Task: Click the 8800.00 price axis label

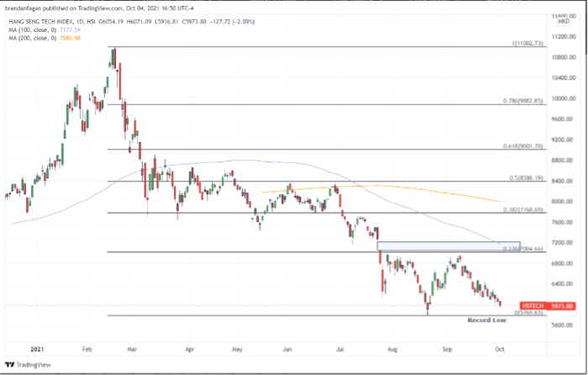Action: coord(564,161)
